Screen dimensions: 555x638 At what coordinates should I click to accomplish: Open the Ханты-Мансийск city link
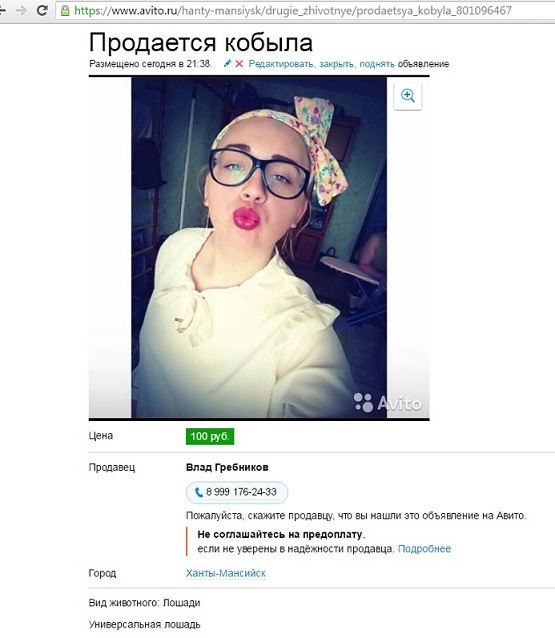(226, 573)
